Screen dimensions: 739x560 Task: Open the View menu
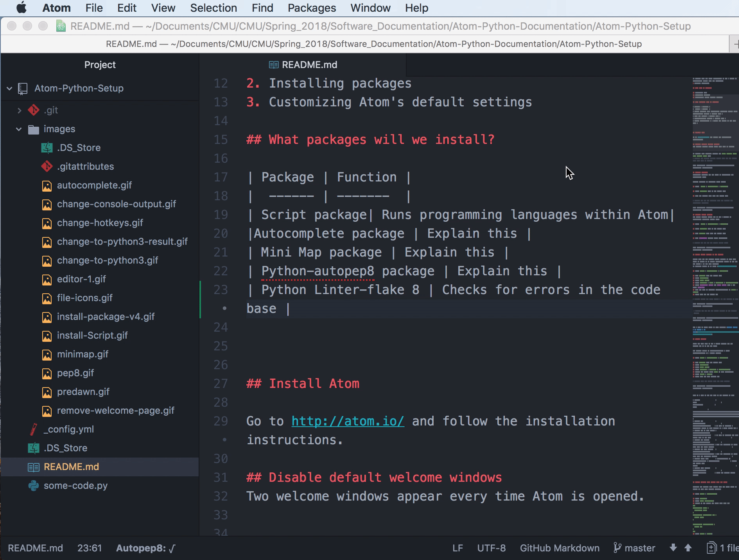tap(163, 8)
